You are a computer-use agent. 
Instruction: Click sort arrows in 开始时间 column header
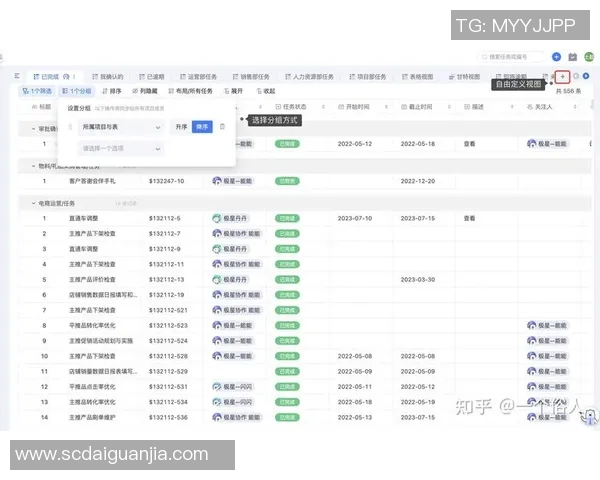point(386,107)
